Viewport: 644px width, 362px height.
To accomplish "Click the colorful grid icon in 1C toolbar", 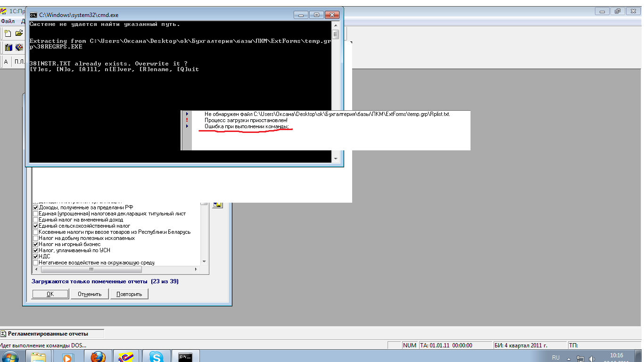I will pyautogui.click(x=19, y=47).
